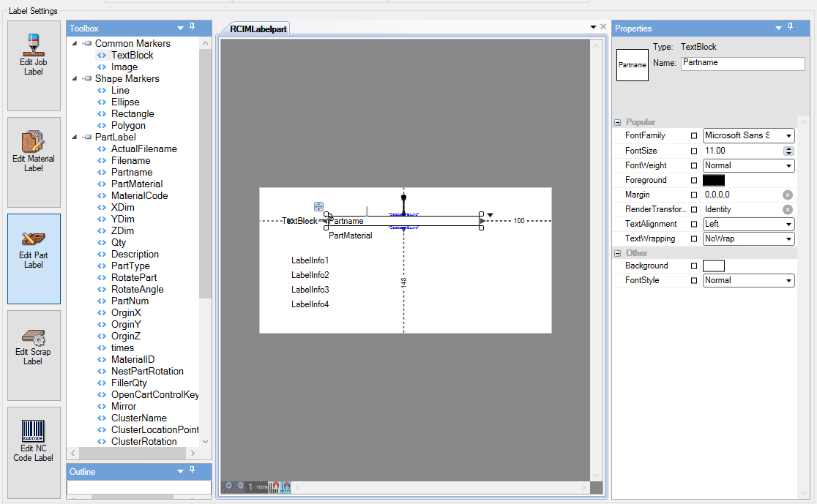817x504 pixels.
Task: Edit the Name field showing Partname
Action: click(742, 64)
